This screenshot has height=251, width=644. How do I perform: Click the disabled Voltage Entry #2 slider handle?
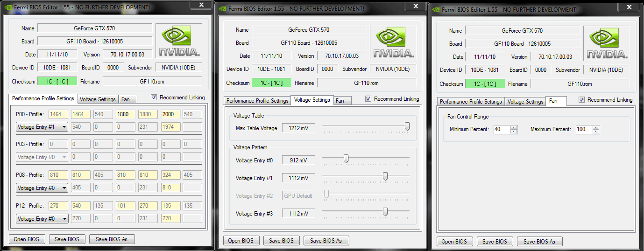326,194
